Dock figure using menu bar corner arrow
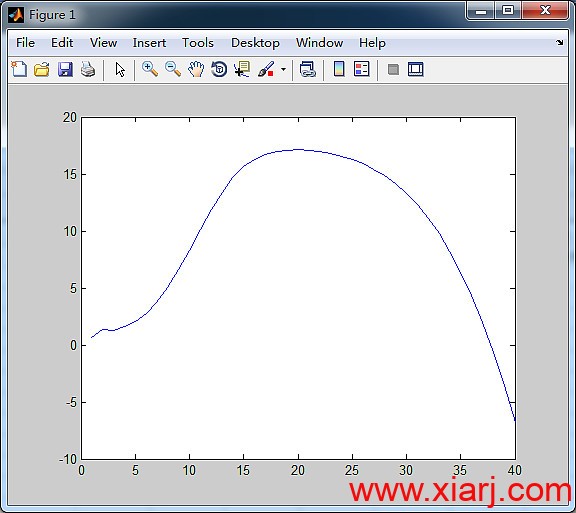This screenshot has height=513, width=576. coord(559,43)
